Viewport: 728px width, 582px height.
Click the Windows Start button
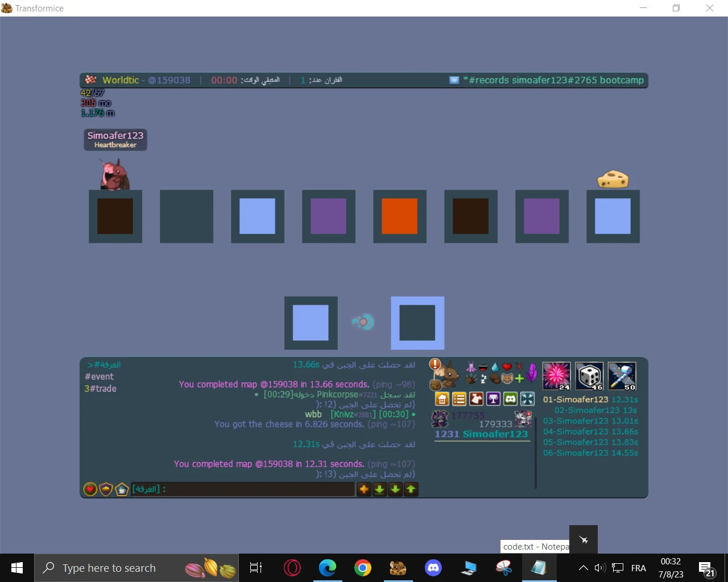pyautogui.click(x=17, y=568)
